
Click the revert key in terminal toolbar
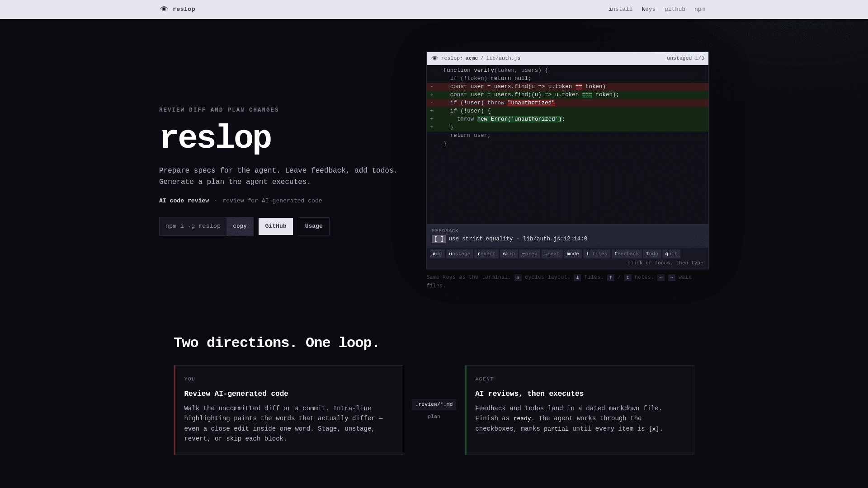tap(486, 254)
